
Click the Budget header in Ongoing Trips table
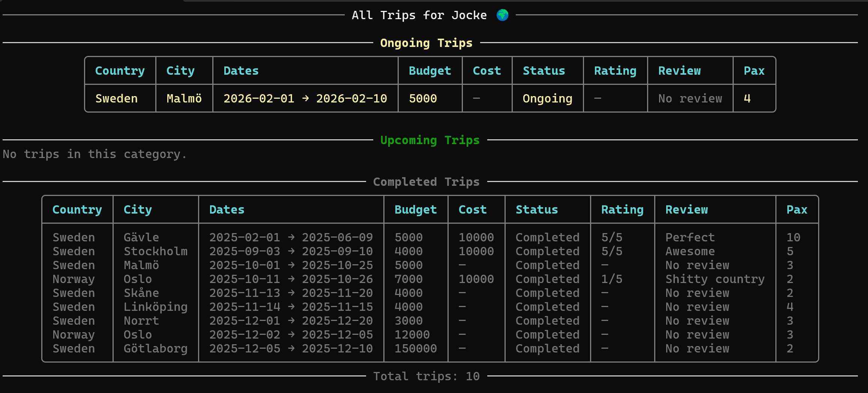(429, 71)
